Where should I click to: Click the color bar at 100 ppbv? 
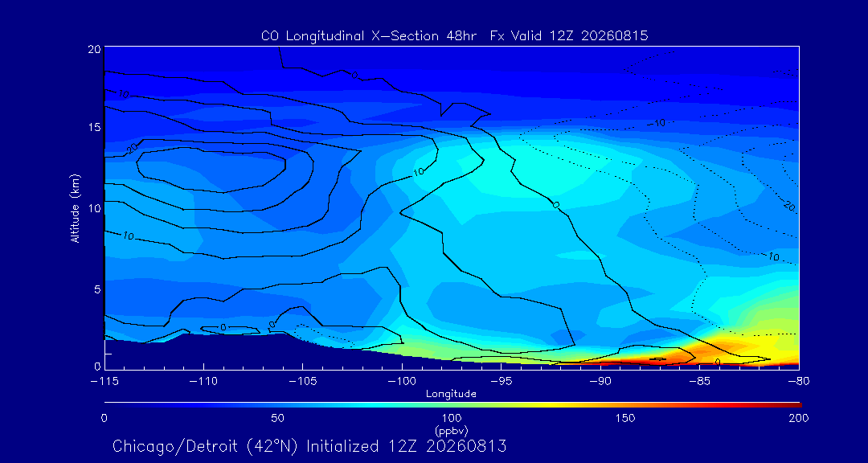click(452, 405)
